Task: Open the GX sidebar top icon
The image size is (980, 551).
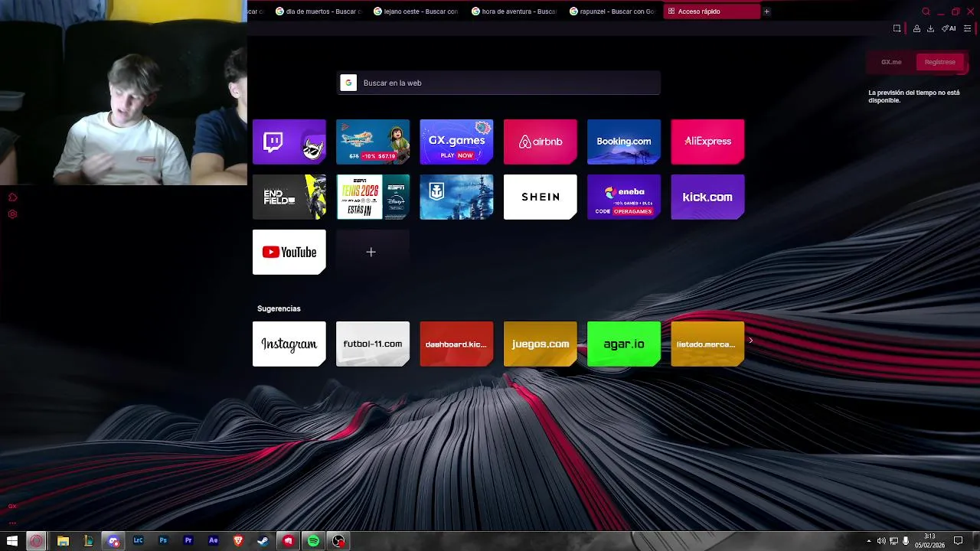Action: click(x=12, y=197)
